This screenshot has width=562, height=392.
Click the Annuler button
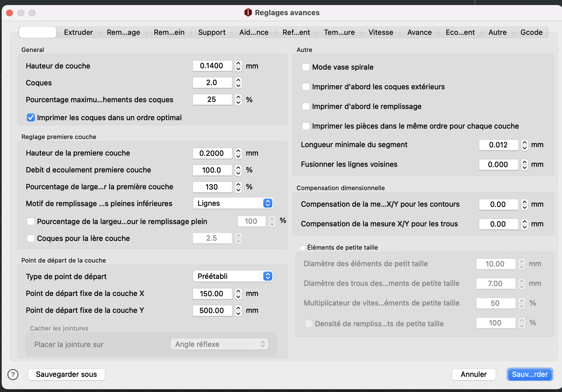pos(473,374)
